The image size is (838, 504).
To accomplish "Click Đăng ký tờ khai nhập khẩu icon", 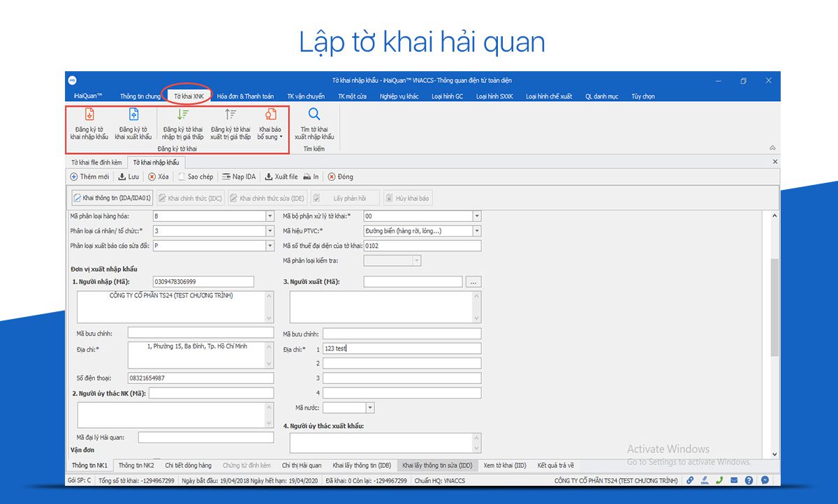I will [89, 115].
